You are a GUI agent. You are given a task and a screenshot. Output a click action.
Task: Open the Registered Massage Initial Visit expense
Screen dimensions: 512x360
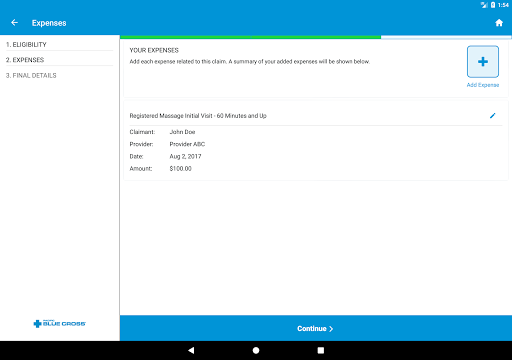198,116
